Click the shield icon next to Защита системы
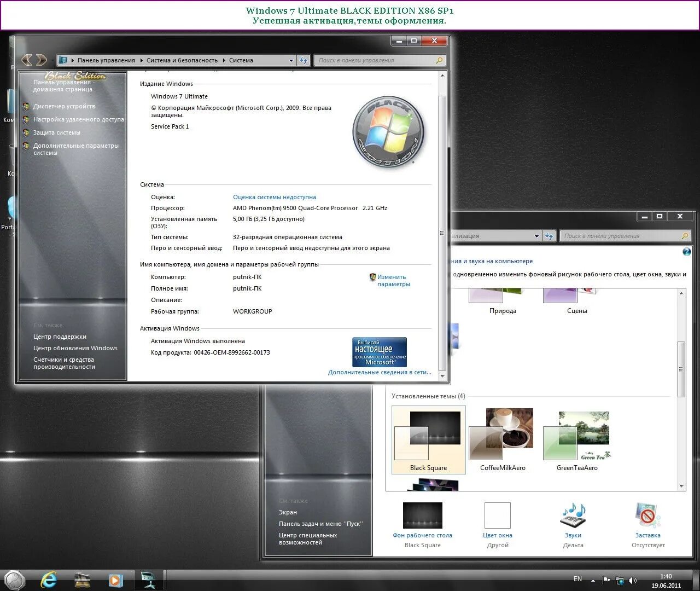This screenshot has height=591, width=700. click(x=26, y=132)
